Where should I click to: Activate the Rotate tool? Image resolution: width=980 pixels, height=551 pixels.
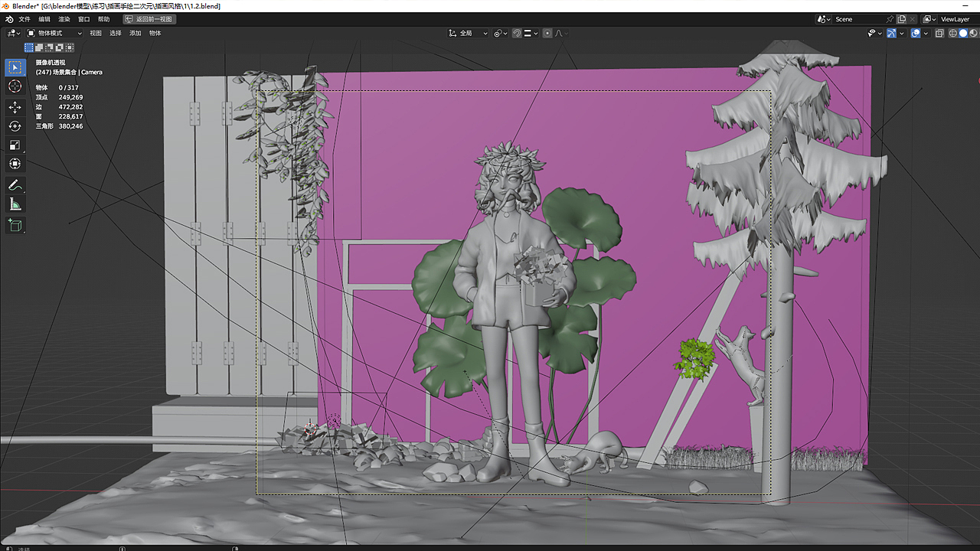[15, 126]
